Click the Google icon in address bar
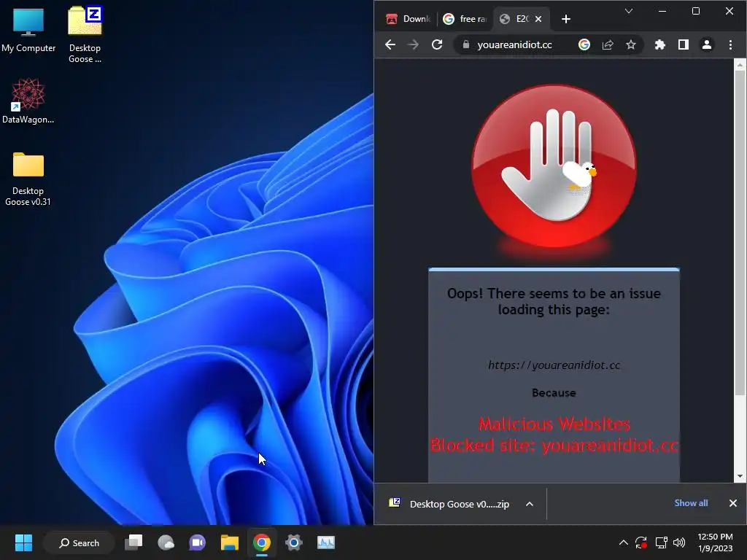Screen dimensions: 747x560 click(x=584, y=44)
